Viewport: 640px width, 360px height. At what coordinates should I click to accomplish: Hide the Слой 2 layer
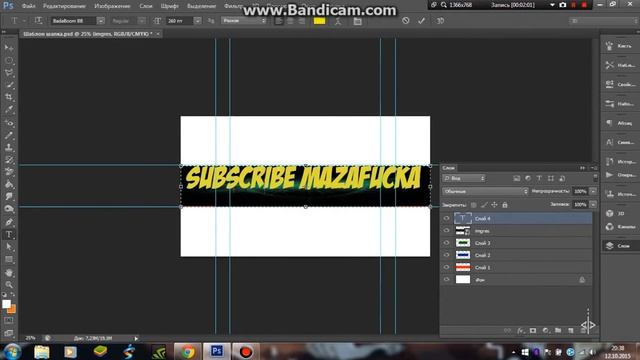[x=446, y=255]
